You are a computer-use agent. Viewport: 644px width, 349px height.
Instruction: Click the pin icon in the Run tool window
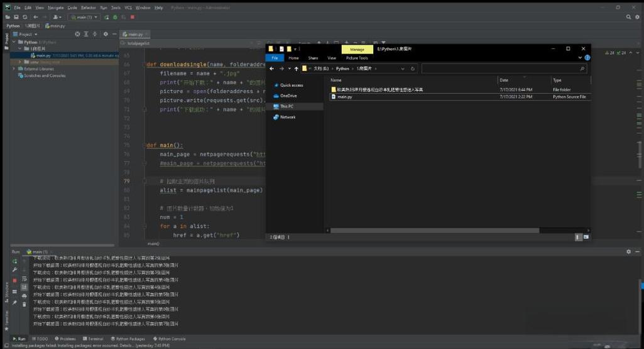15,302
